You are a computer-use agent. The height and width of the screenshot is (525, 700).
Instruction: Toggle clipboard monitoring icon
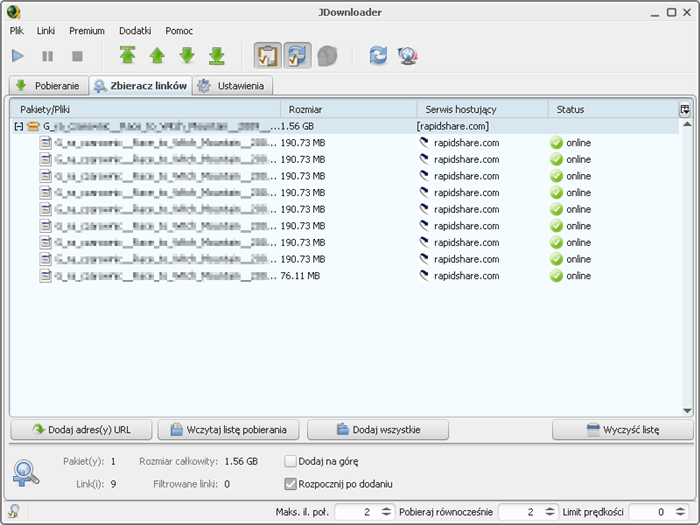click(268, 56)
